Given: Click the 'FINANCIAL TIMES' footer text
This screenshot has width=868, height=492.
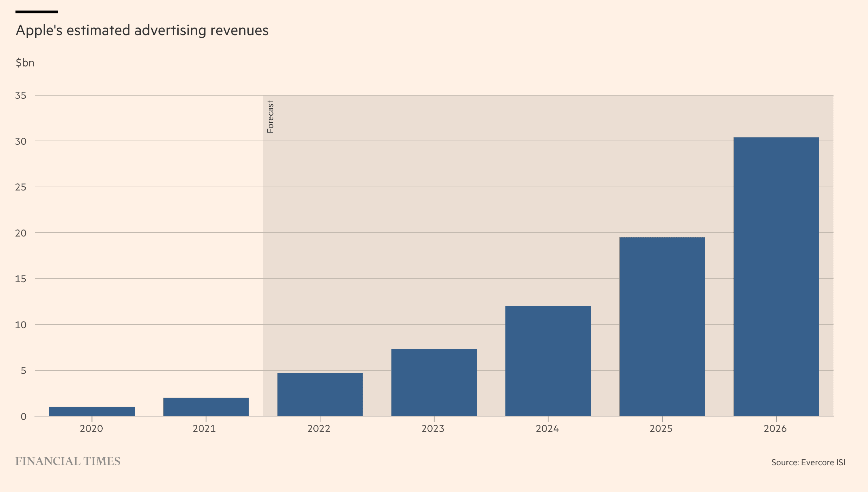Looking at the screenshot, I should click(x=68, y=461).
